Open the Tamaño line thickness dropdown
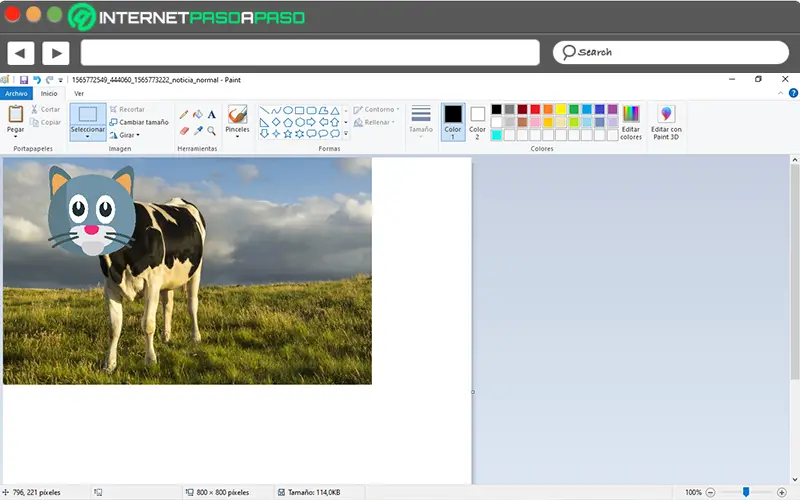800x500 pixels. click(421, 121)
